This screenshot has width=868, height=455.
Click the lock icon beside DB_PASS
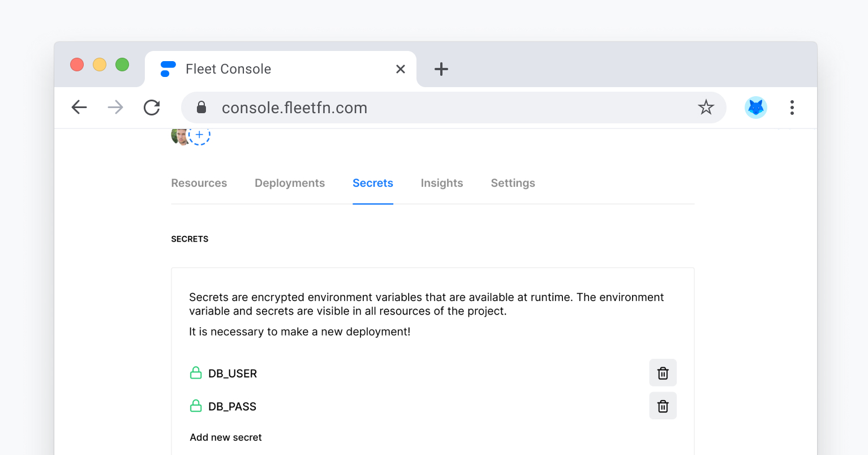(x=196, y=406)
